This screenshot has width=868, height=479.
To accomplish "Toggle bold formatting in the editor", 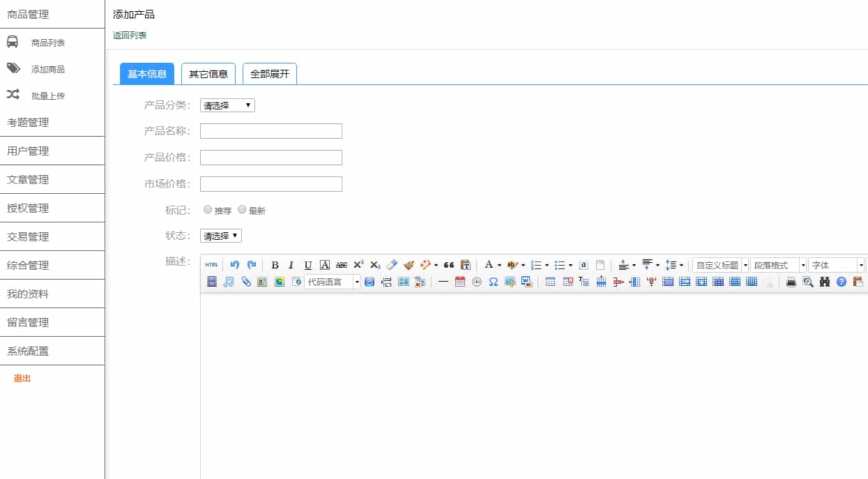I will point(275,265).
